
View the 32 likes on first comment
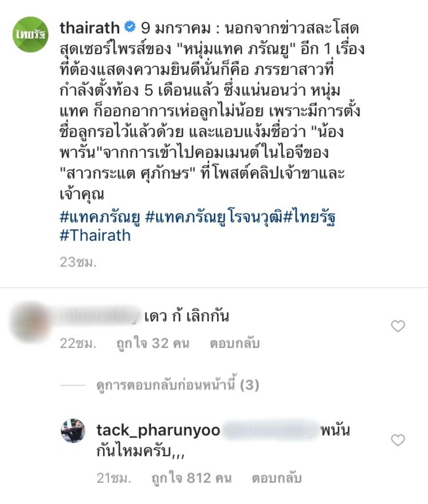pos(152,343)
